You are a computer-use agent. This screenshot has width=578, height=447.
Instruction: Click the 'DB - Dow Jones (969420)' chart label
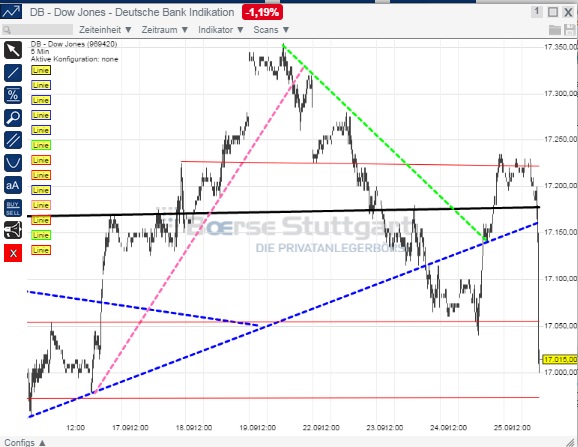click(74, 44)
